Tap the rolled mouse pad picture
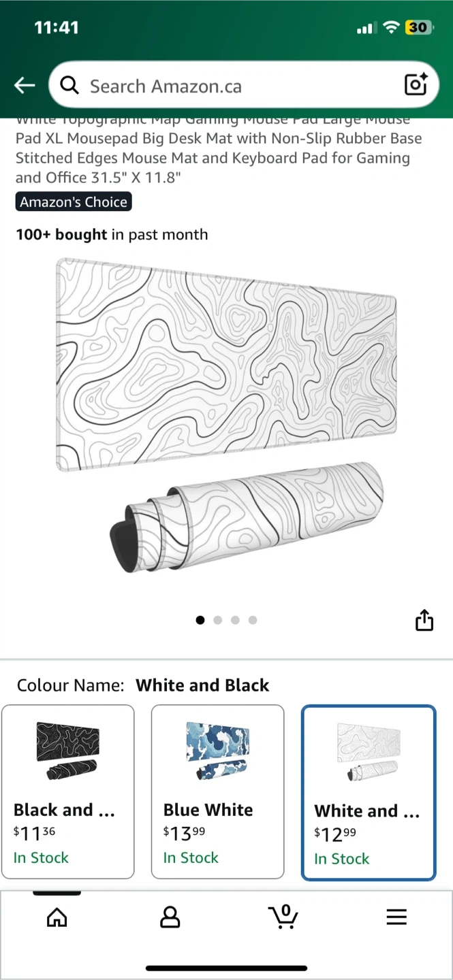 click(x=245, y=520)
